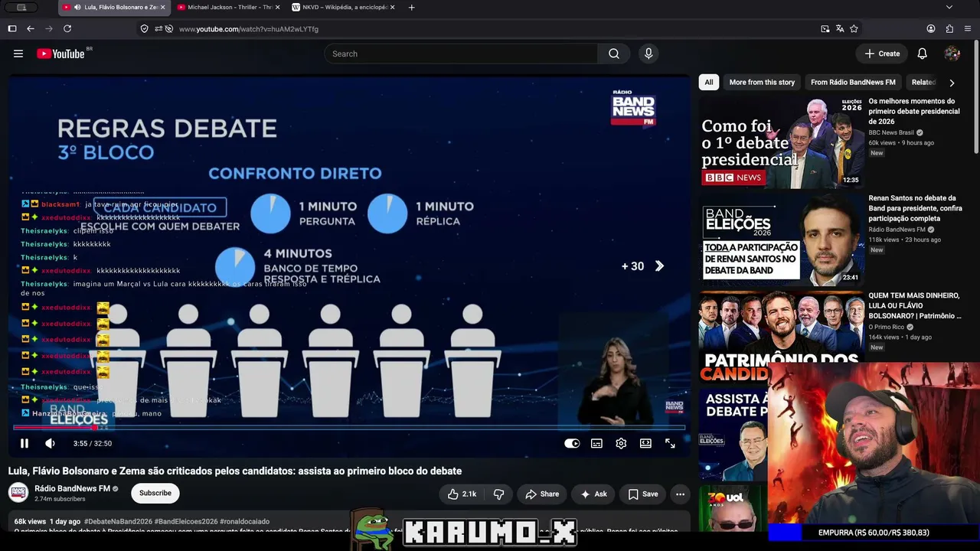Seek on the video progress bar
Screen dimensions: 980x551
[349, 428]
